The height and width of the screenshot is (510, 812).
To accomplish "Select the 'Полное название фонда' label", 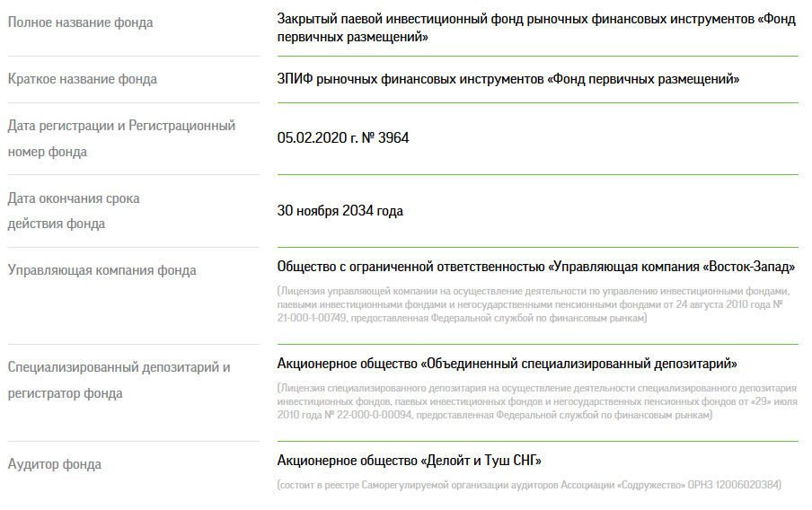I will coord(80,22).
